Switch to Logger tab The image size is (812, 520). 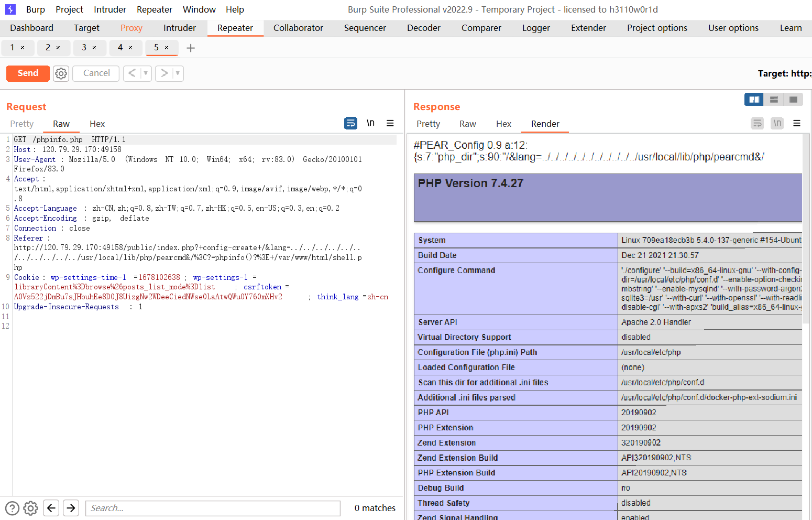point(536,28)
